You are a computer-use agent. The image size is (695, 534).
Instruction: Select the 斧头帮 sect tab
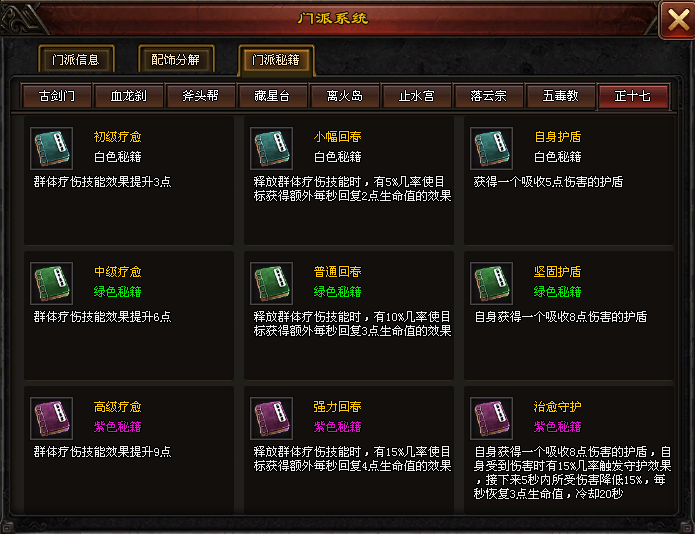click(201, 96)
